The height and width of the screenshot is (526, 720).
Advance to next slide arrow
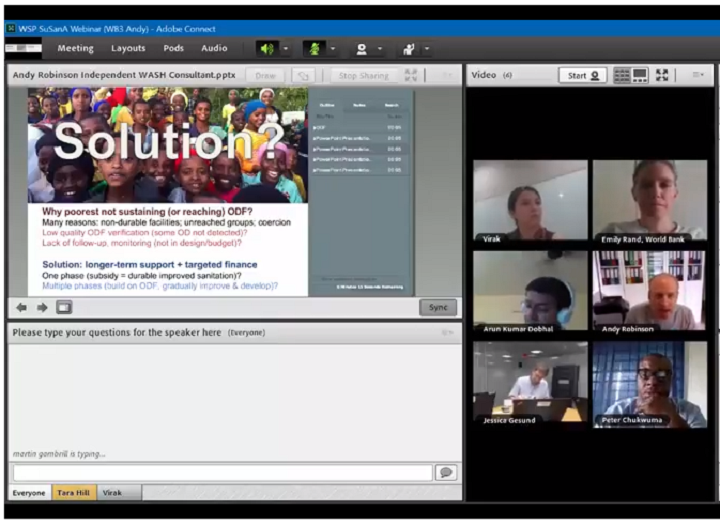click(x=42, y=307)
